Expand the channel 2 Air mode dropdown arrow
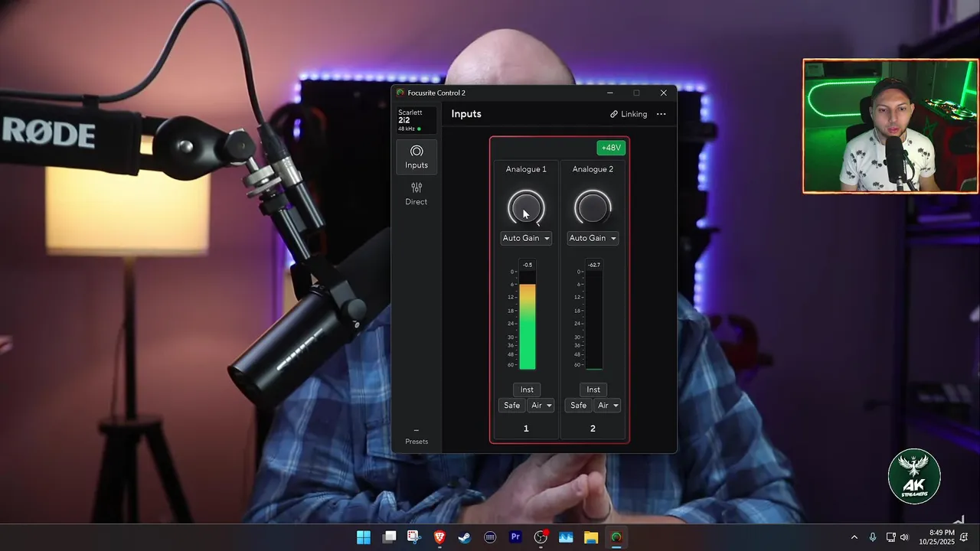 (616, 406)
